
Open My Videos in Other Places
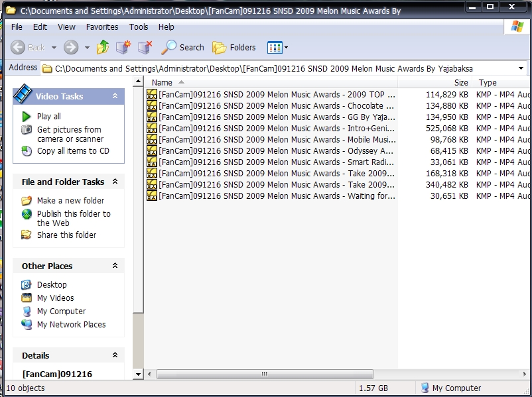tap(55, 298)
